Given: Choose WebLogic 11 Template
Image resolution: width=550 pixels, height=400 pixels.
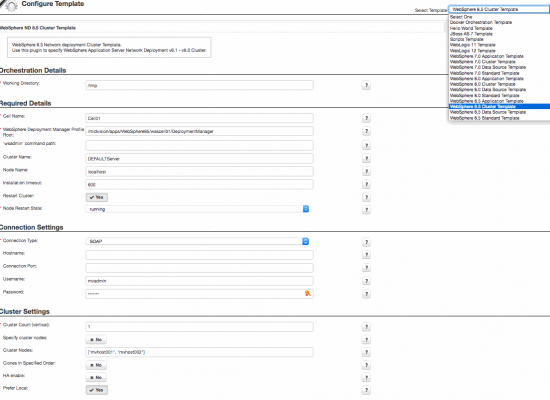Looking at the screenshot, I should [499, 45].
